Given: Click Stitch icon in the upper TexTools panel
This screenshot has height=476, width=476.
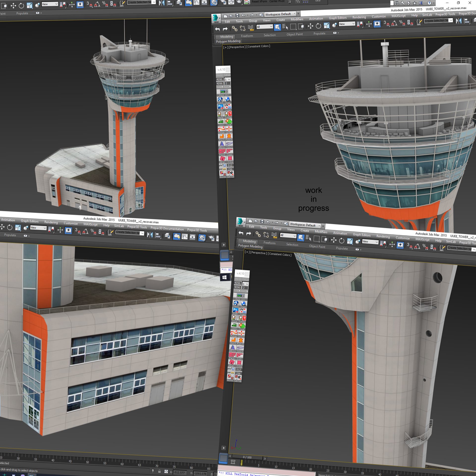Looking at the screenshot, I should (229, 144).
